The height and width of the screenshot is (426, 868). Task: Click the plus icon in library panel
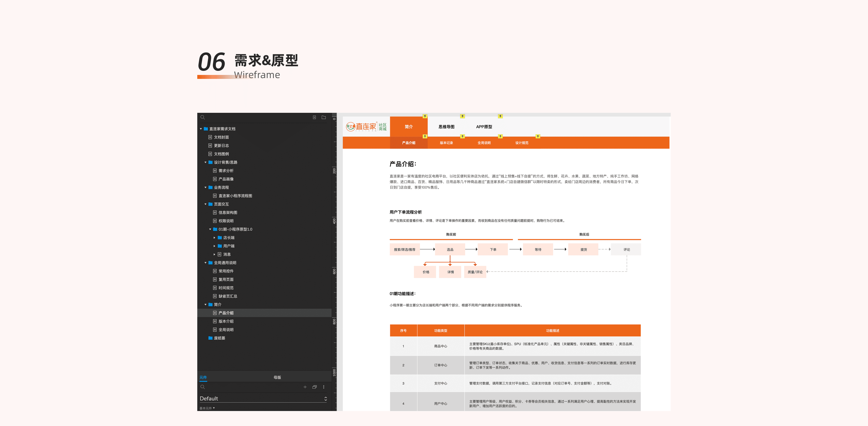click(305, 387)
